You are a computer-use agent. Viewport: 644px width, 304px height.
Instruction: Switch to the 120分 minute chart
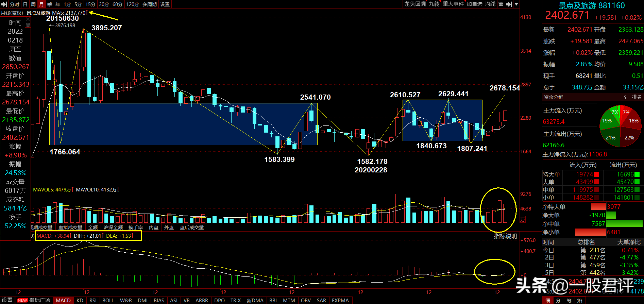133,4
